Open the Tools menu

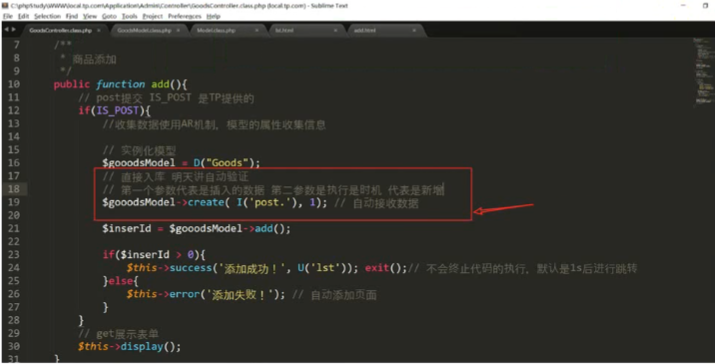(130, 16)
